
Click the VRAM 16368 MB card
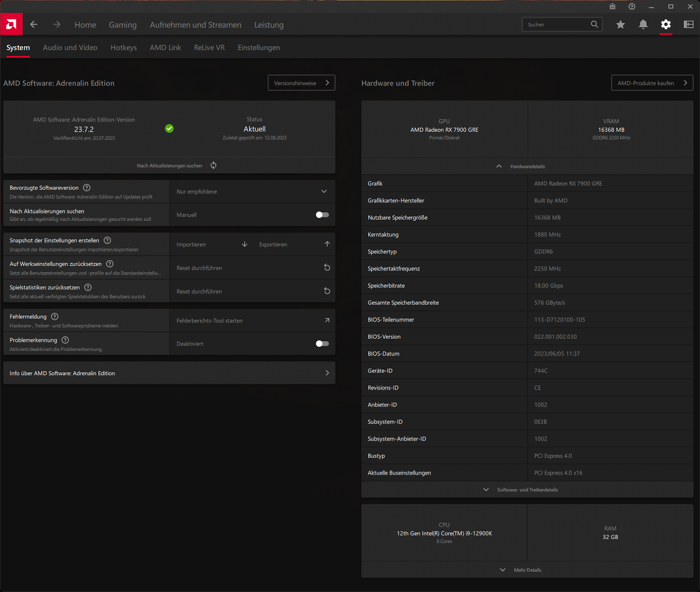610,129
